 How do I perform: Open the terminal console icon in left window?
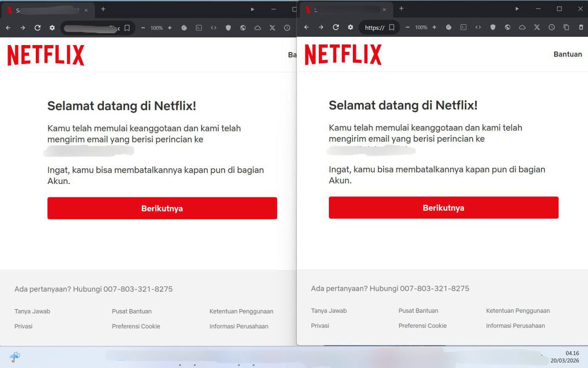(x=199, y=28)
